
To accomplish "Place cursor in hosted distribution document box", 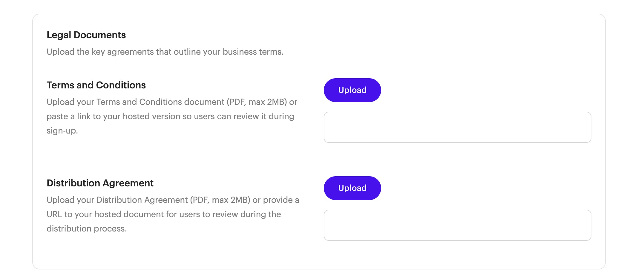I will tap(457, 225).
